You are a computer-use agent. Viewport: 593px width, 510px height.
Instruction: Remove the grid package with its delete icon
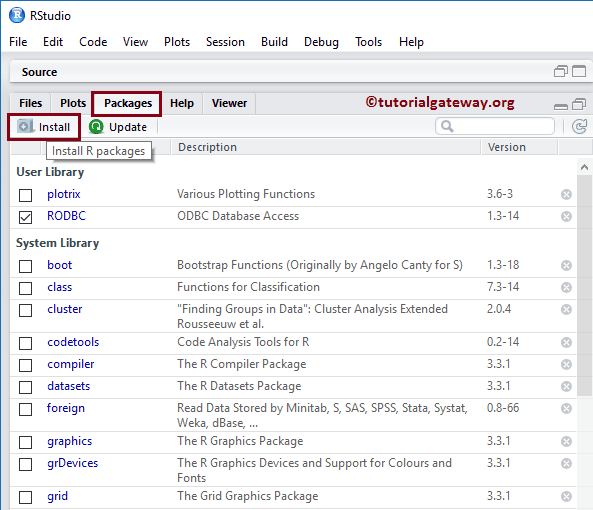(x=566, y=496)
